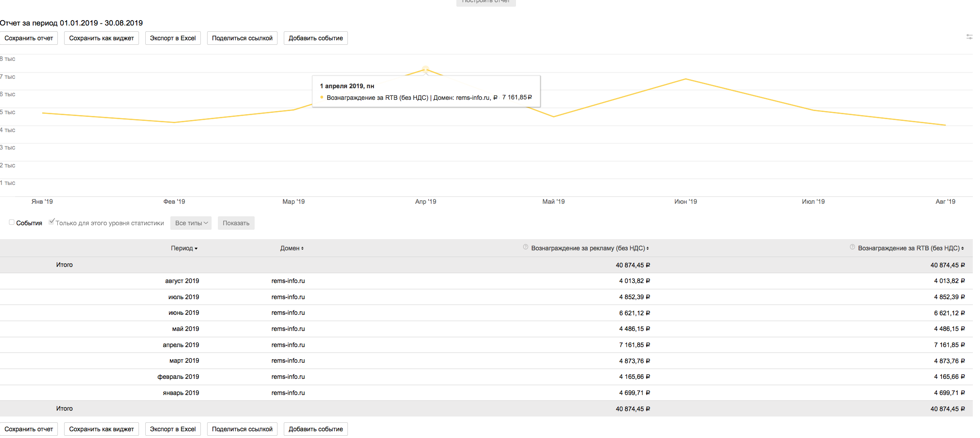The width and height of the screenshot is (980, 438).
Task: Open chart settings sliders icon
Action: [x=969, y=37]
